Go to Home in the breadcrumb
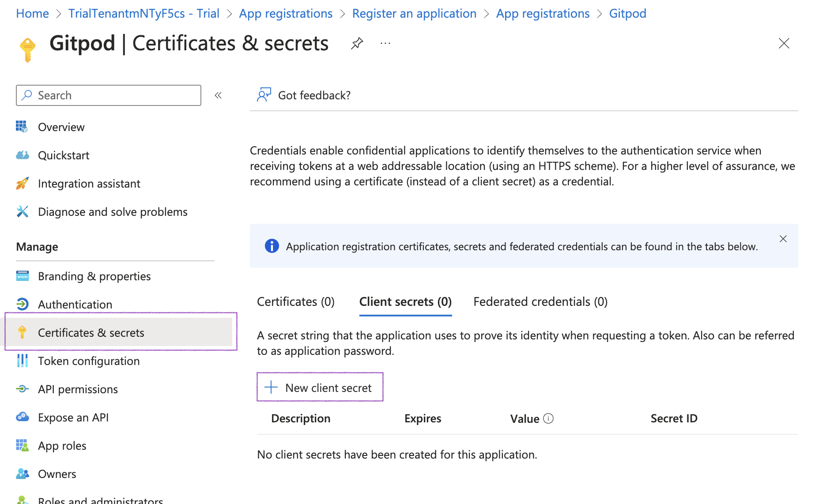This screenshot has height=504, width=815. point(32,13)
